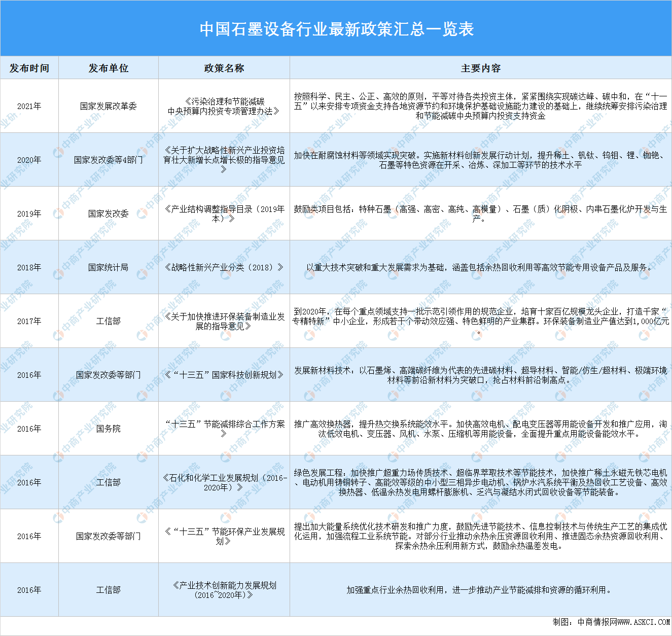Select the 发布时间 column header
The width and height of the screenshot is (672, 636).
click(x=29, y=68)
